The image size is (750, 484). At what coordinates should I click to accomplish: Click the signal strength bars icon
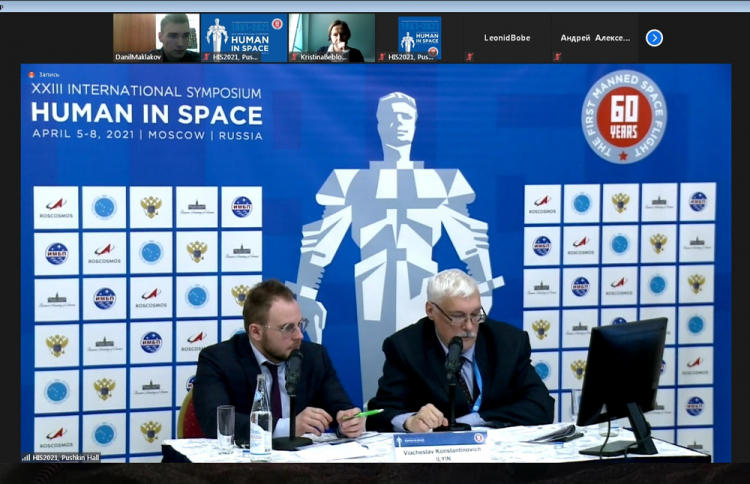(26, 457)
